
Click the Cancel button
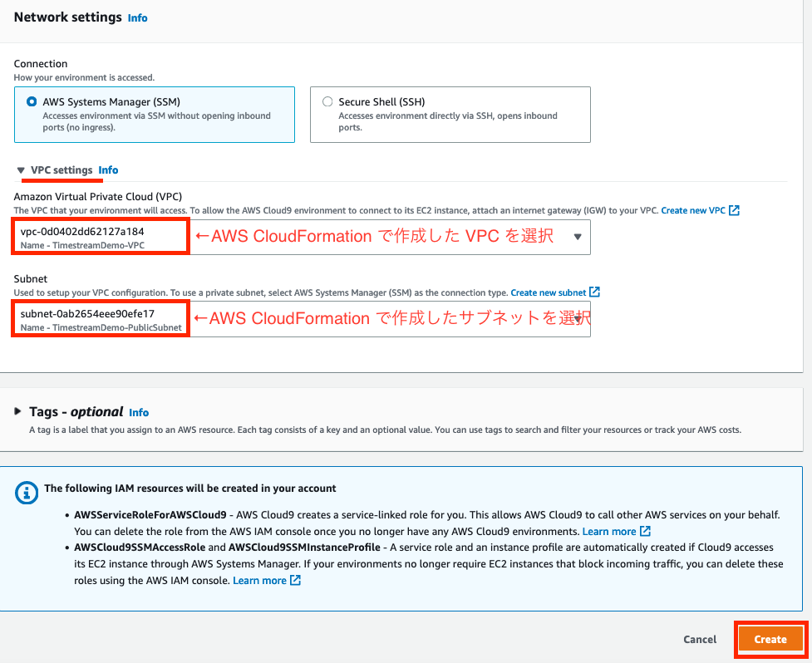[699, 639]
